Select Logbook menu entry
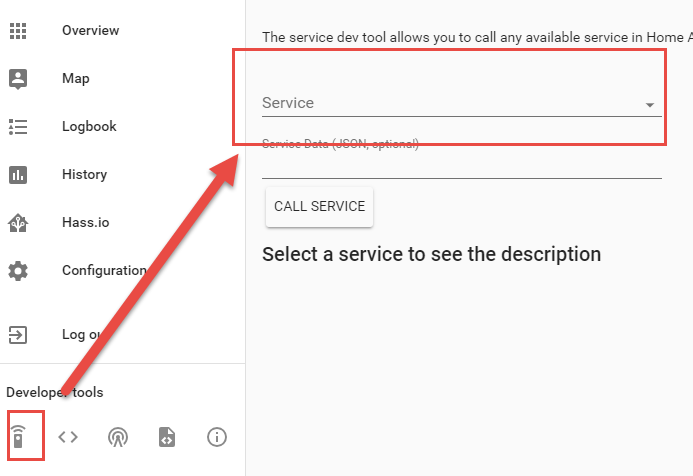Image resolution: width=693 pixels, height=476 pixels. pyautogui.click(x=89, y=126)
